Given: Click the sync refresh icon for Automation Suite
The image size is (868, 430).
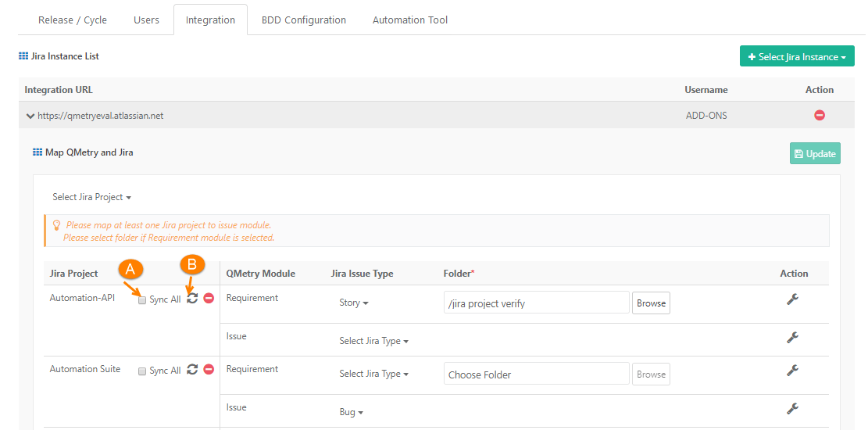Looking at the screenshot, I should (x=192, y=370).
